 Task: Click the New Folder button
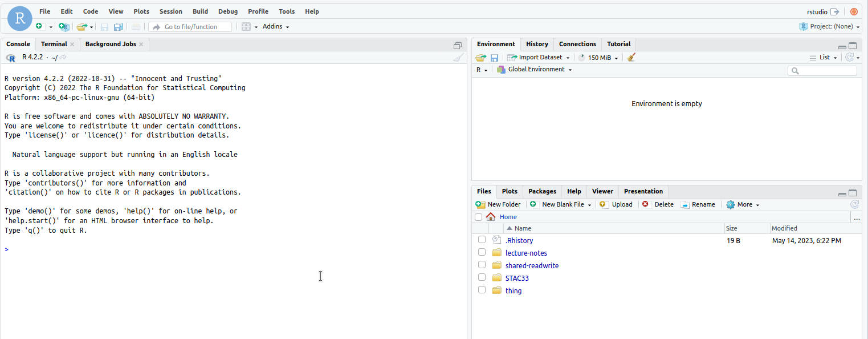coord(498,204)
